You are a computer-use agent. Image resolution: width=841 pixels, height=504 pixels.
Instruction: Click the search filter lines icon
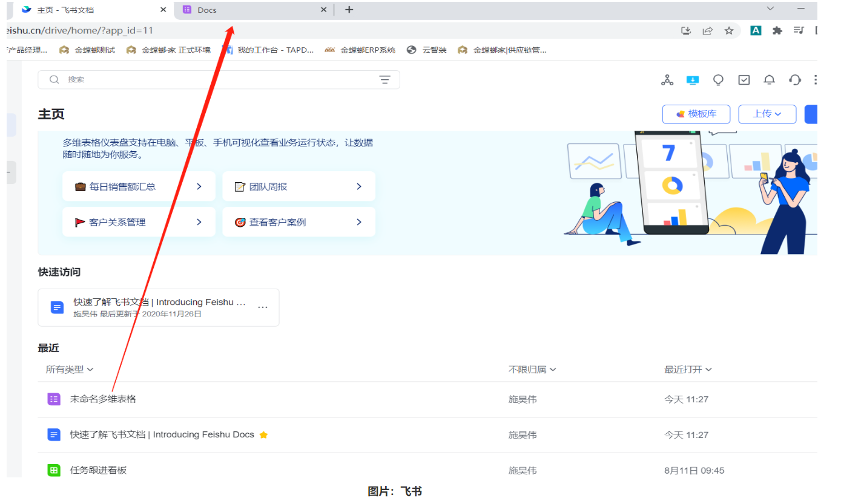point(384,79)
